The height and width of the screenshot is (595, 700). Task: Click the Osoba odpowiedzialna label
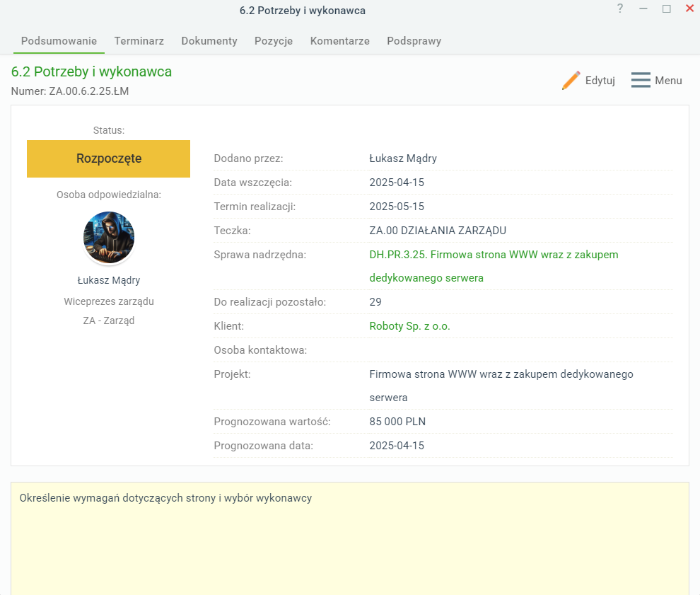coord(108,195)
